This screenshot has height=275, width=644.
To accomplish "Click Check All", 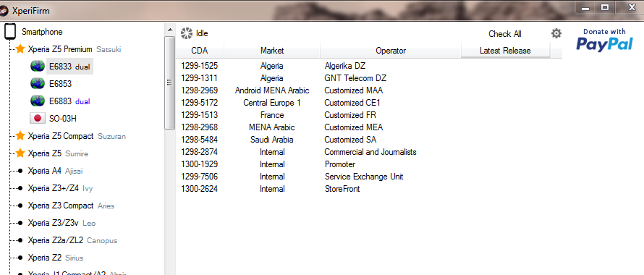I will point(505,34).
